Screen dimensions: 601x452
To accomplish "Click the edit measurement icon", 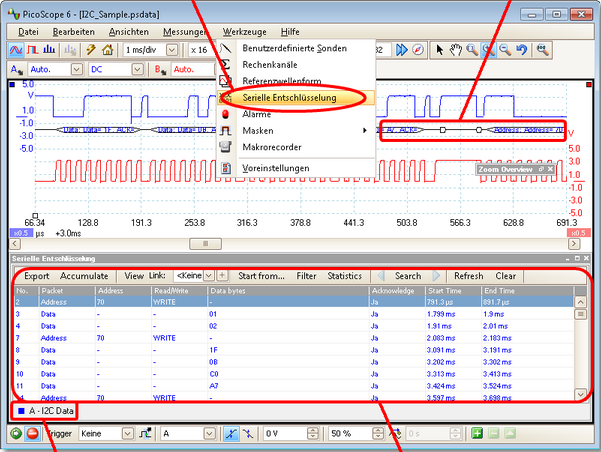I will [x=510, y=434].
